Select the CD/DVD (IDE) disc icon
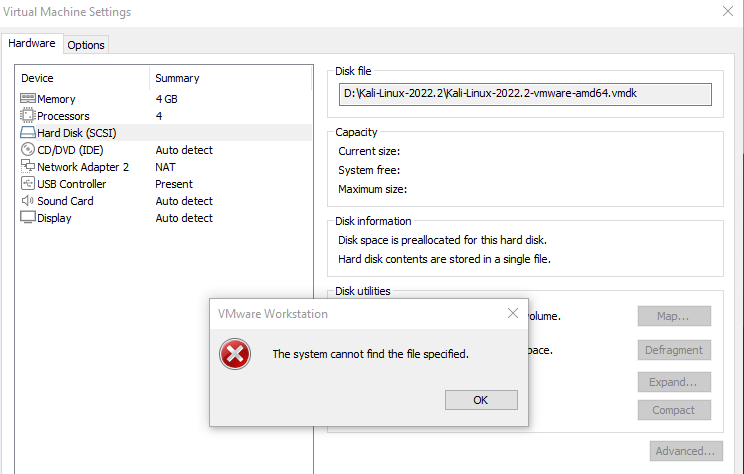The width and height of the screenshot is (744, 474). (x=28, y=149)
